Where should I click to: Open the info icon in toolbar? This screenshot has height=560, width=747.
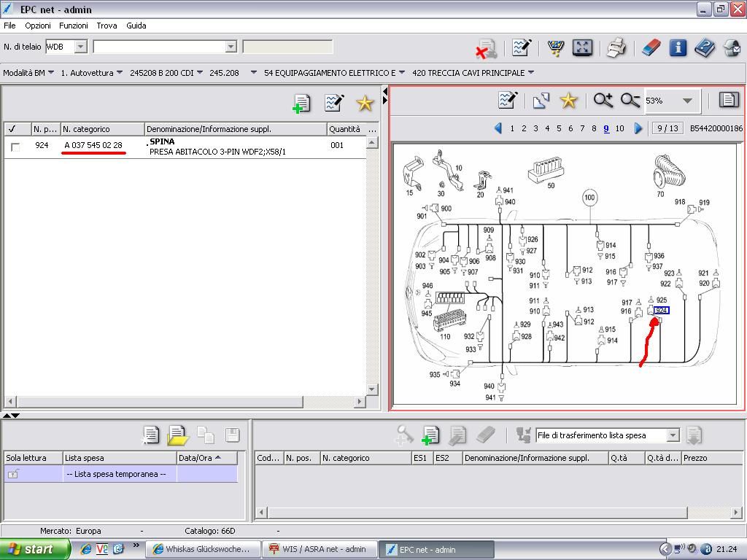tap(678, 48)
